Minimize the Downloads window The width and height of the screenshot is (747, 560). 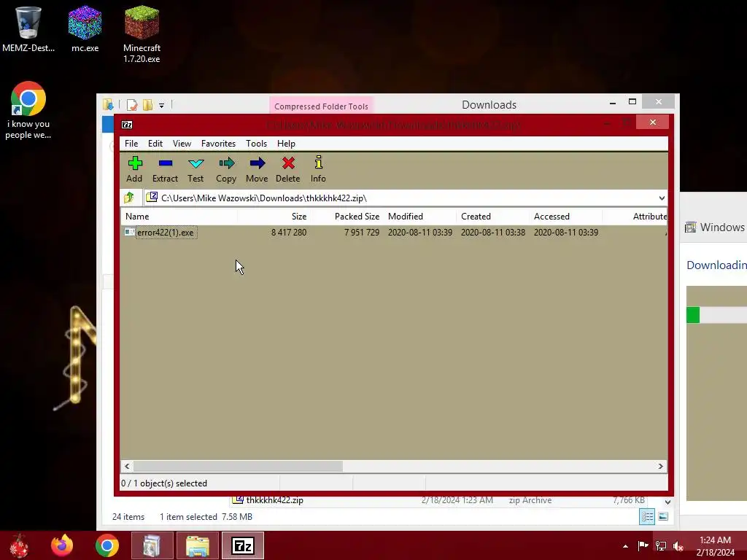613,102
